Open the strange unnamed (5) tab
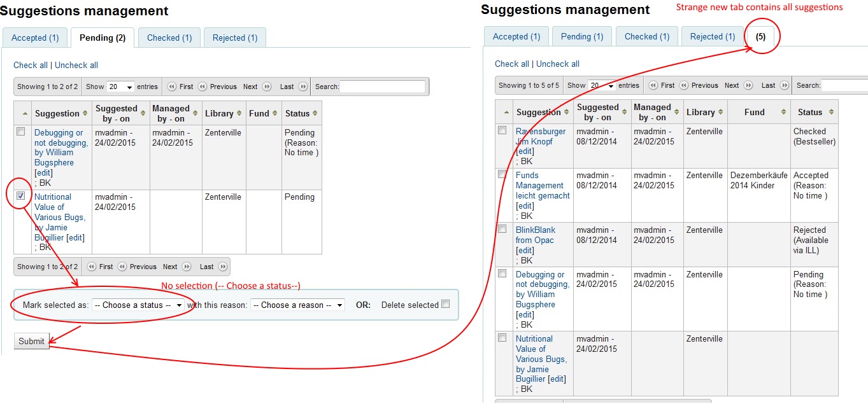This screenshot has width=868, height=404. [760, 37]
